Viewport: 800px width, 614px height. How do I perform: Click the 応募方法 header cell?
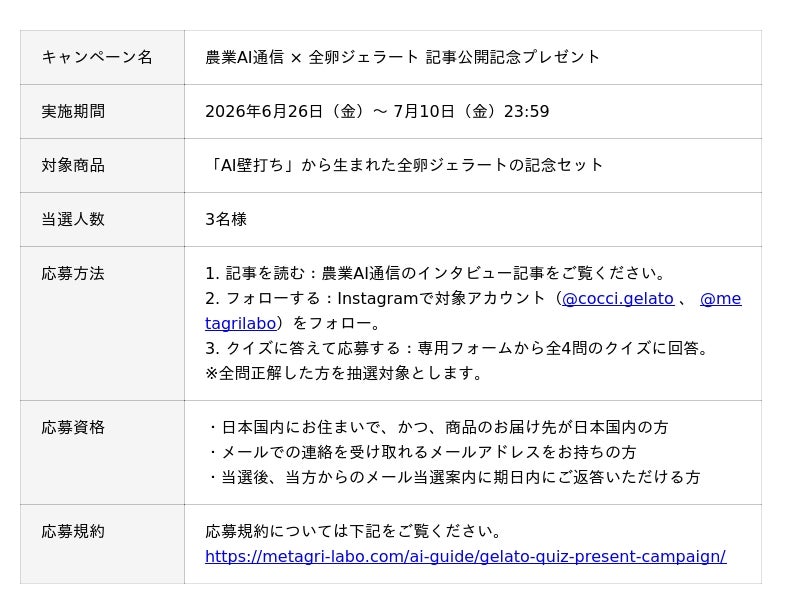102,324
